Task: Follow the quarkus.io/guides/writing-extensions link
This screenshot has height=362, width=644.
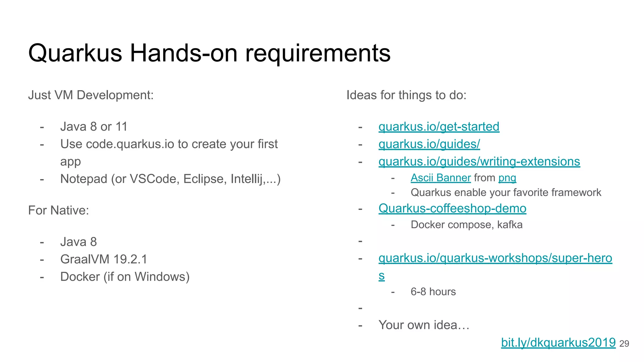Action: coord(479,162)
